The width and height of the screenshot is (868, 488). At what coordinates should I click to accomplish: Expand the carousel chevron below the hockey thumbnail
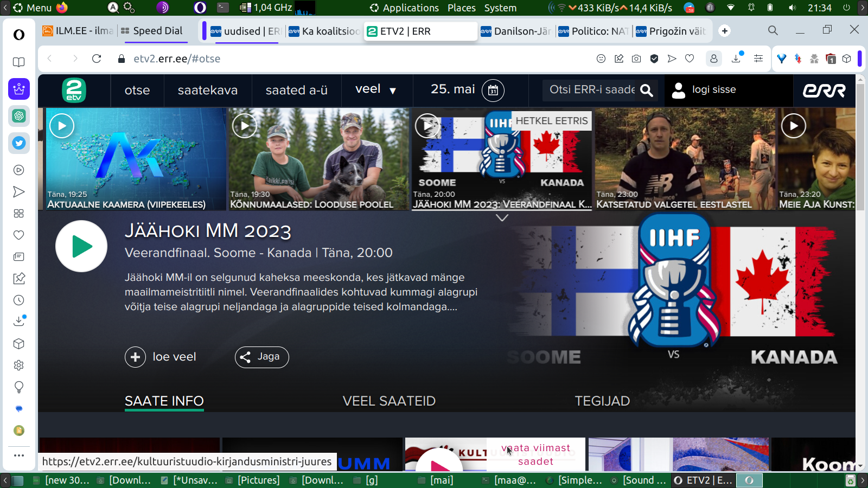click(x=502, y=218)
